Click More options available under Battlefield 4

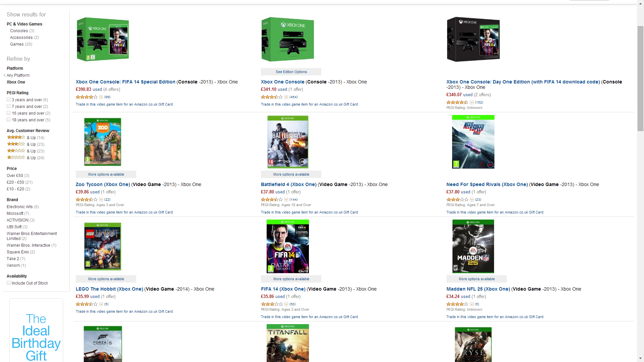[291, 174]
